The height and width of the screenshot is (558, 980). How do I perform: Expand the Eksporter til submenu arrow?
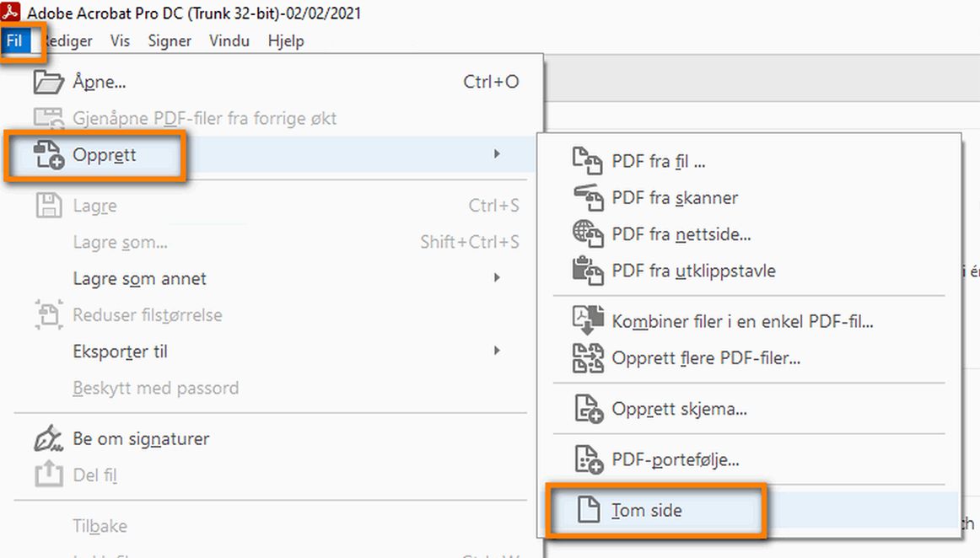[497, 351]
